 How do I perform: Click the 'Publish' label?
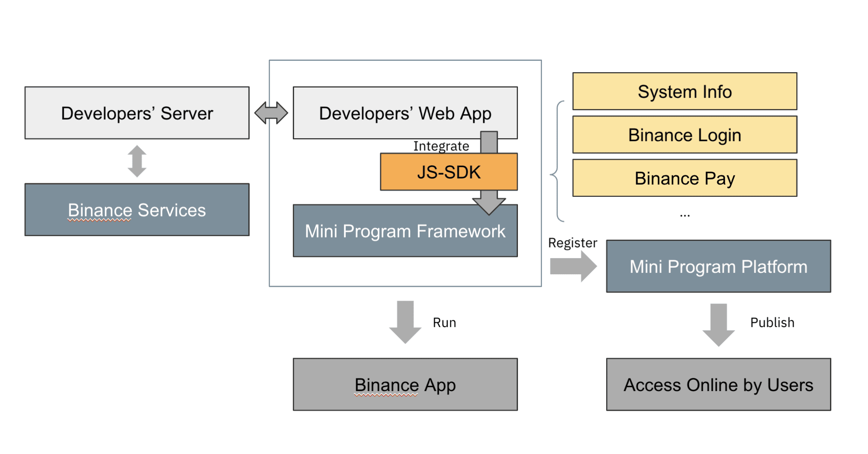[772, 323]
